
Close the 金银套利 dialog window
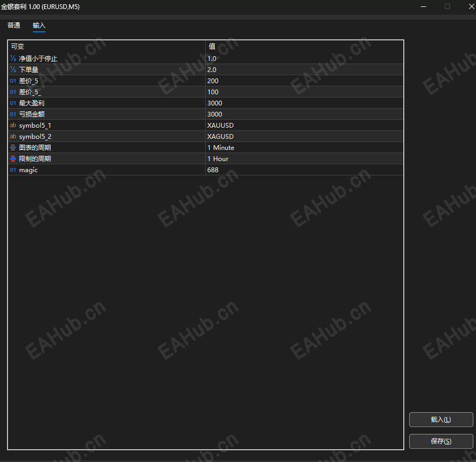click(x=471, y=6)
